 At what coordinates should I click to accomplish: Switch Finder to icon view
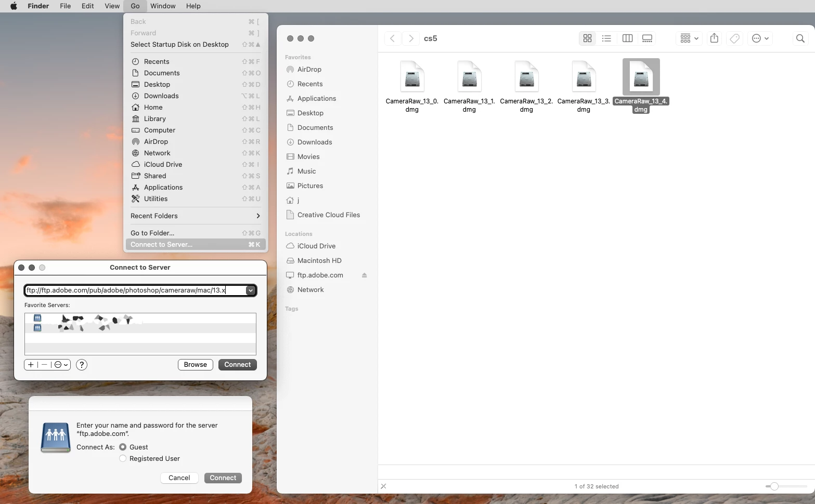pyautogui.click(x=587, y=38)
